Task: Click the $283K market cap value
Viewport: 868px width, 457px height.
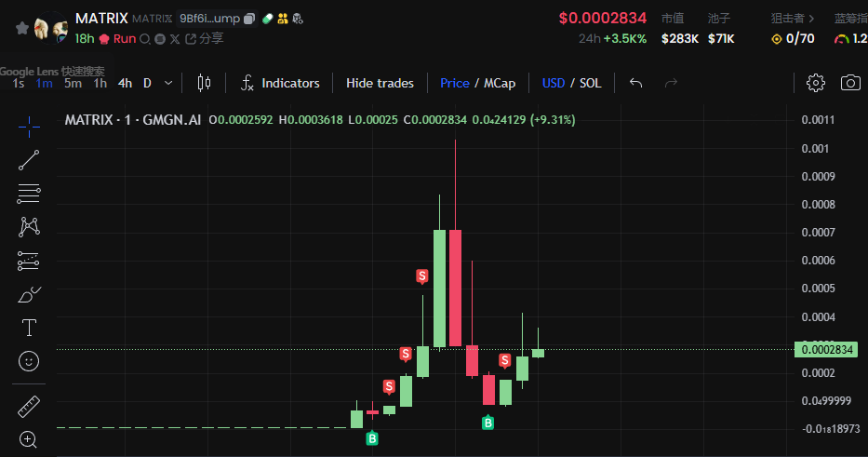Action: point(680,39)
